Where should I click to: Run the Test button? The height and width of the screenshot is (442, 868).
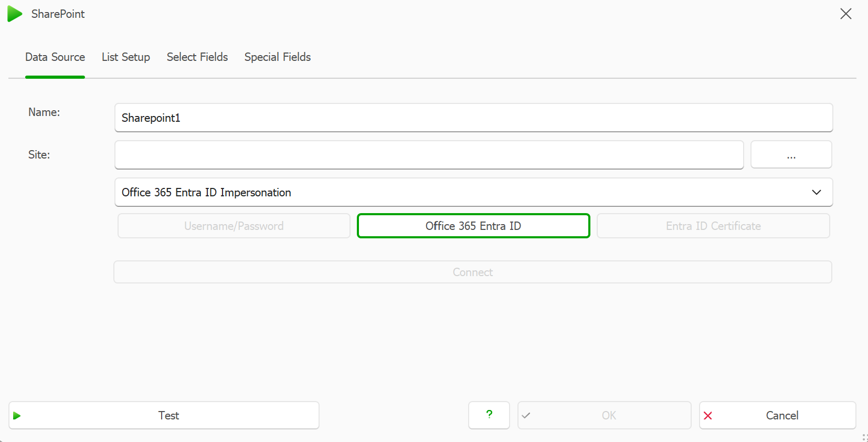click(164, 415)
